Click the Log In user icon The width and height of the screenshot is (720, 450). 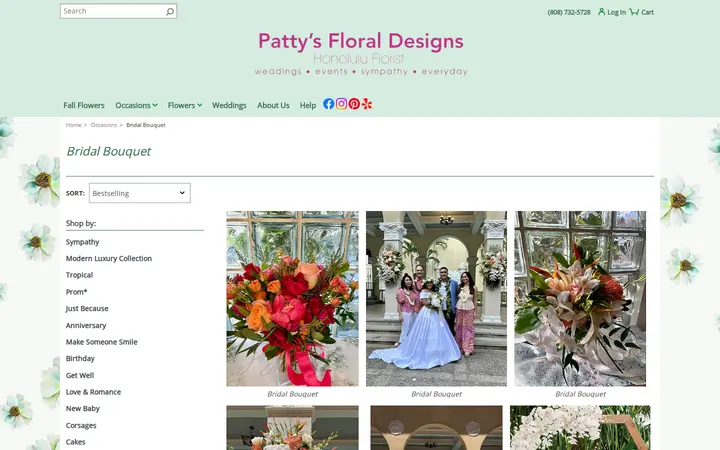(601, 11)
